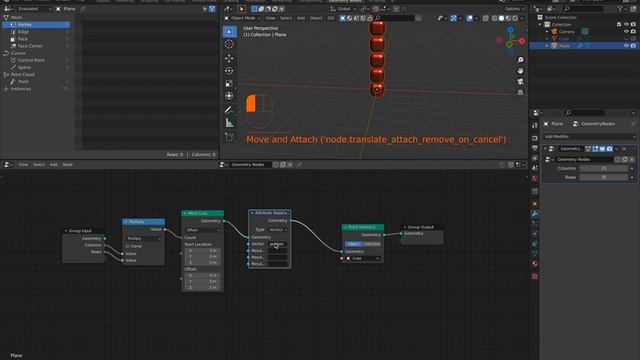This screenshot has width=640, height=360.
Task: Select the Move tool in viewport toolbar
Action: (229, 58)
